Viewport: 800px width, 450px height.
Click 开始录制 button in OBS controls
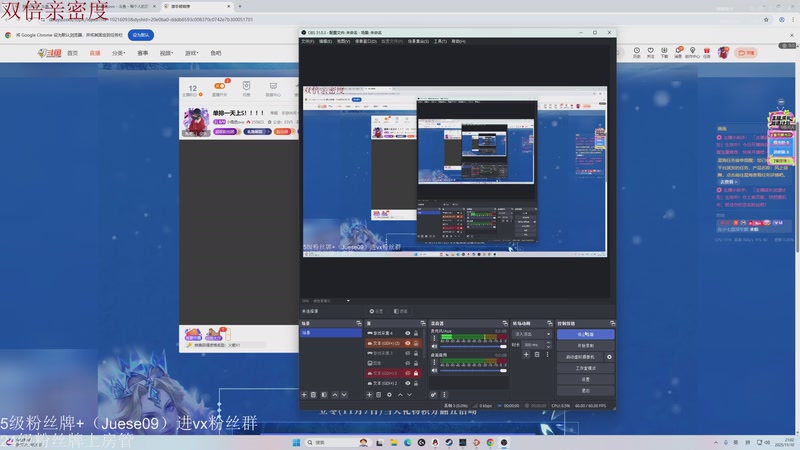[586, 345]
